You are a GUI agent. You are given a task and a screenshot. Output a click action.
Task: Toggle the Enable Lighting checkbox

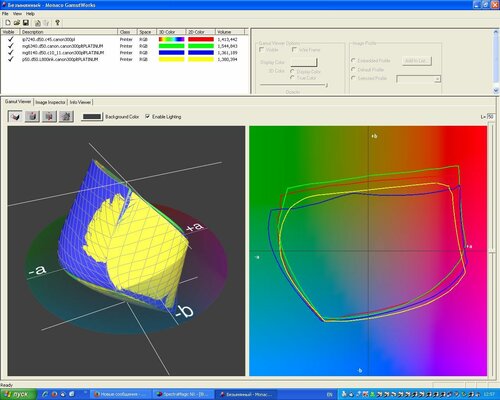[x=148, y=117]
